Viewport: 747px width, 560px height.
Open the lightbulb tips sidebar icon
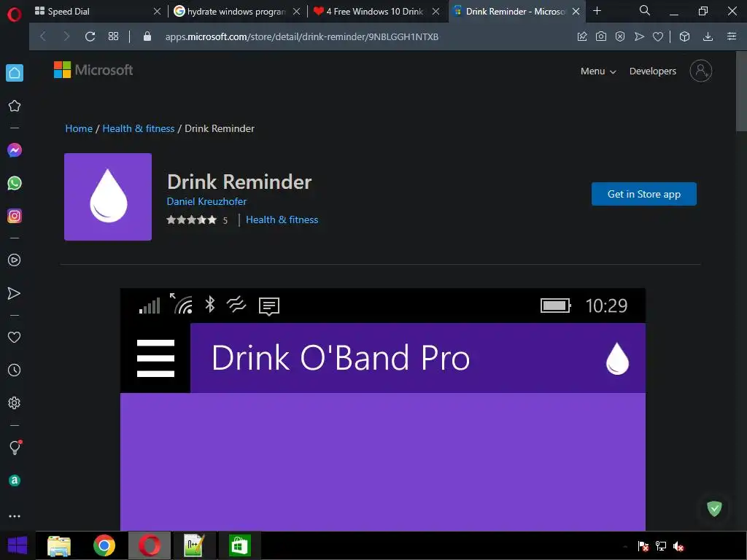[15, 447]
